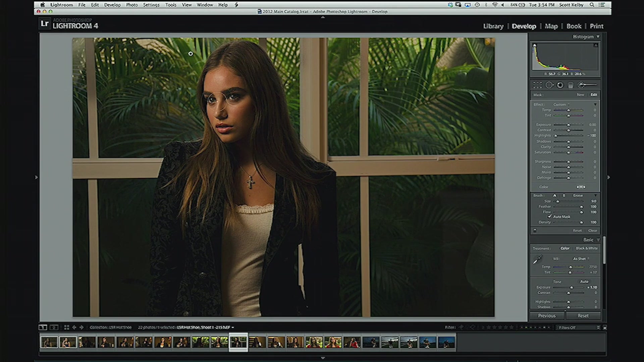Collapse the Histogram panel triangle
This screenshot has height=362, width=644.
[x=598, y=37]
